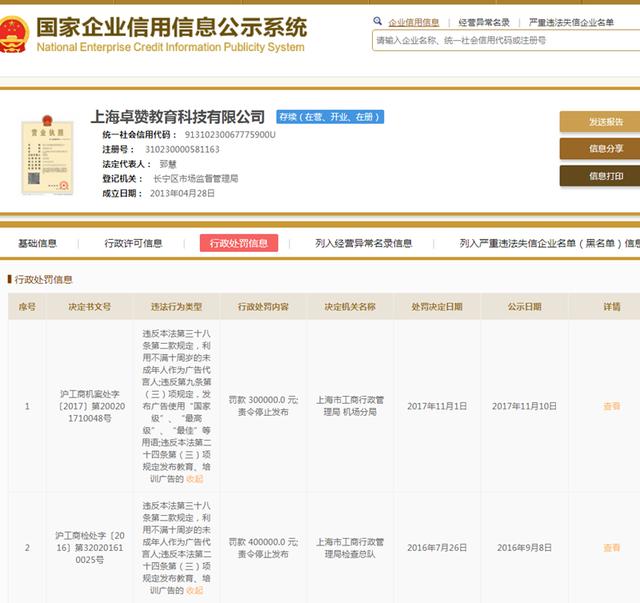Open the 列入经营异常名录信息 tab
640x603 pixels.
[x=363, y=243]
